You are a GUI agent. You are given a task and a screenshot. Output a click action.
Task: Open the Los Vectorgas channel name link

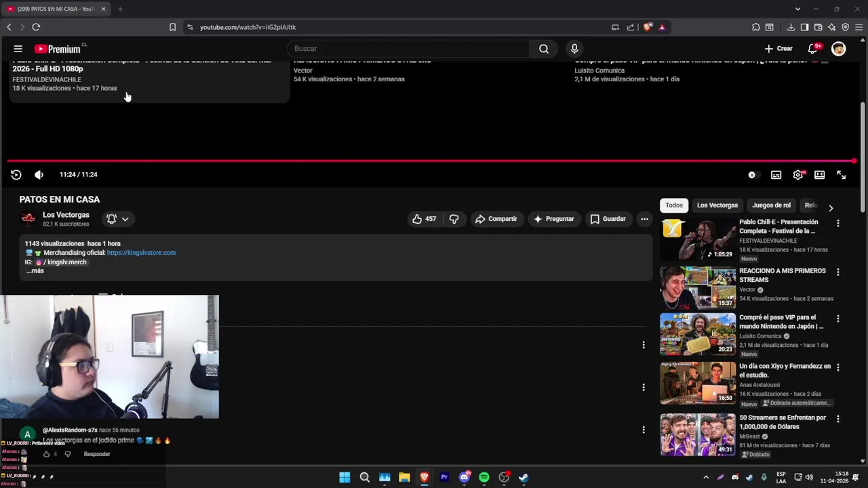66,215
